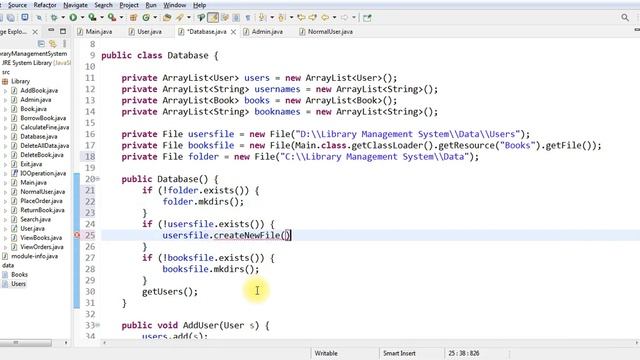
Task: Click the Open Perspective icon
Action: pos(367,18)
